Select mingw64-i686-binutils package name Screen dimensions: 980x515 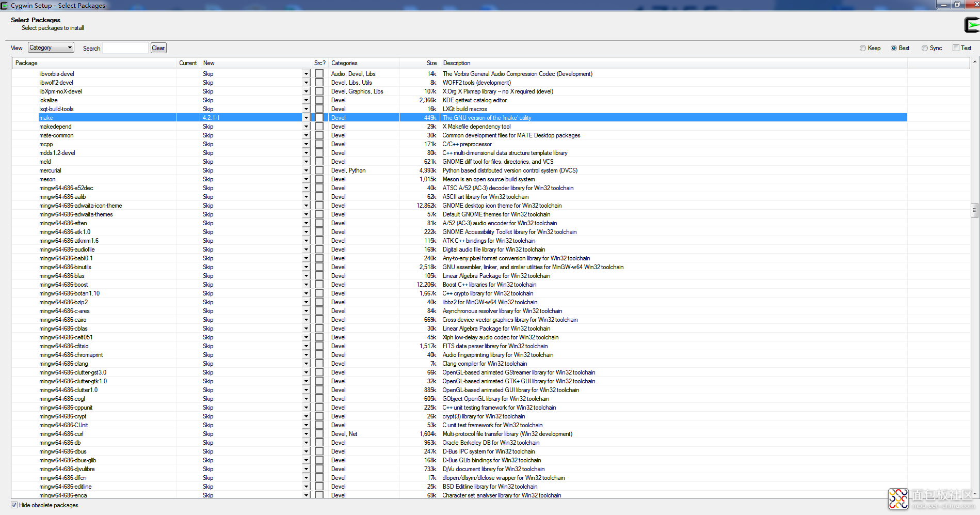pos(65,267)
